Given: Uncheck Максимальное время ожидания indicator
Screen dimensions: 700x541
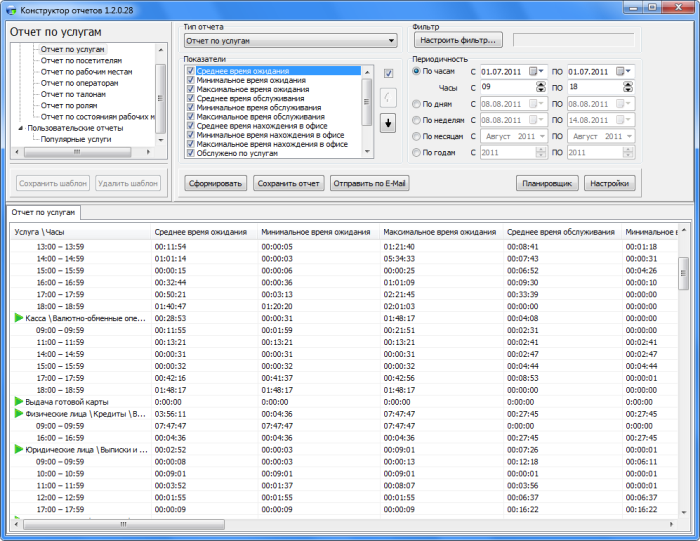Looking at the screenshot, I should coord(191,89).
